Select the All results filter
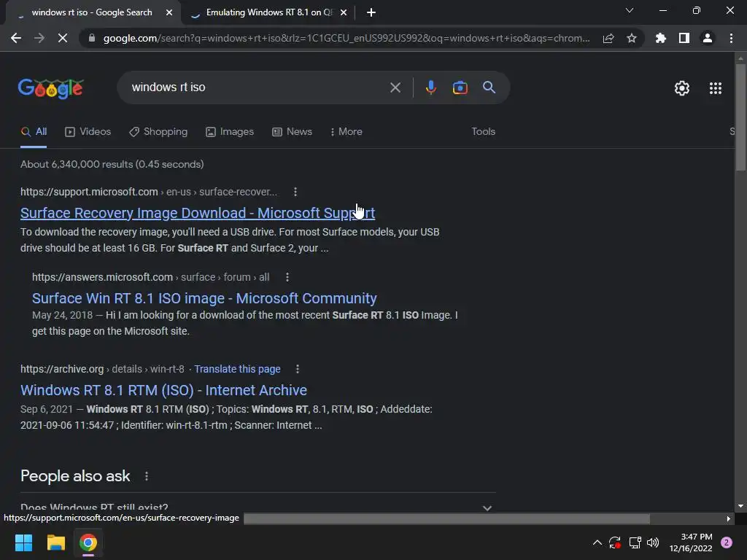The height and width of the screenshot is (560, 747). coord(34,132)
